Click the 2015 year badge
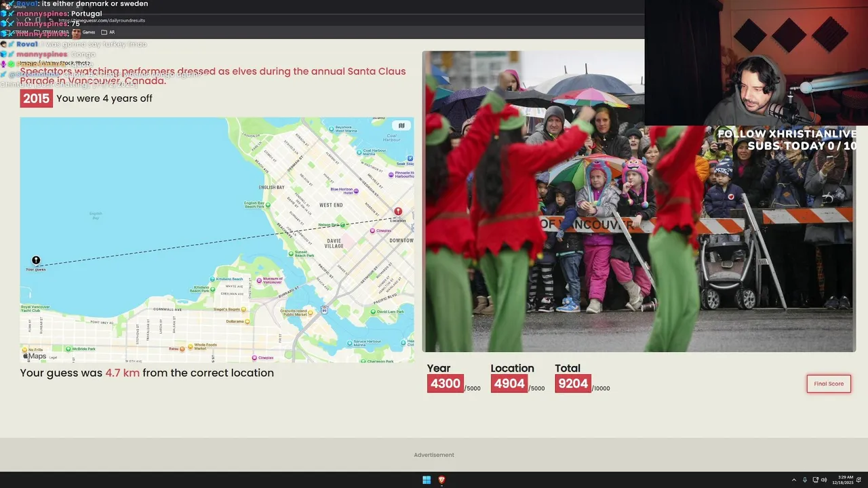 (x=36, y=98)
